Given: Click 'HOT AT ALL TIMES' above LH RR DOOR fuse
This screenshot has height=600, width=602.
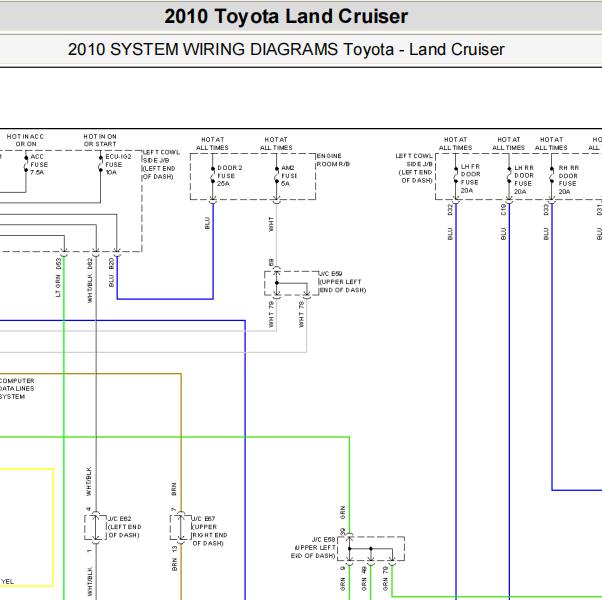Looking at the screenshot, I should [x=509, y=144].
